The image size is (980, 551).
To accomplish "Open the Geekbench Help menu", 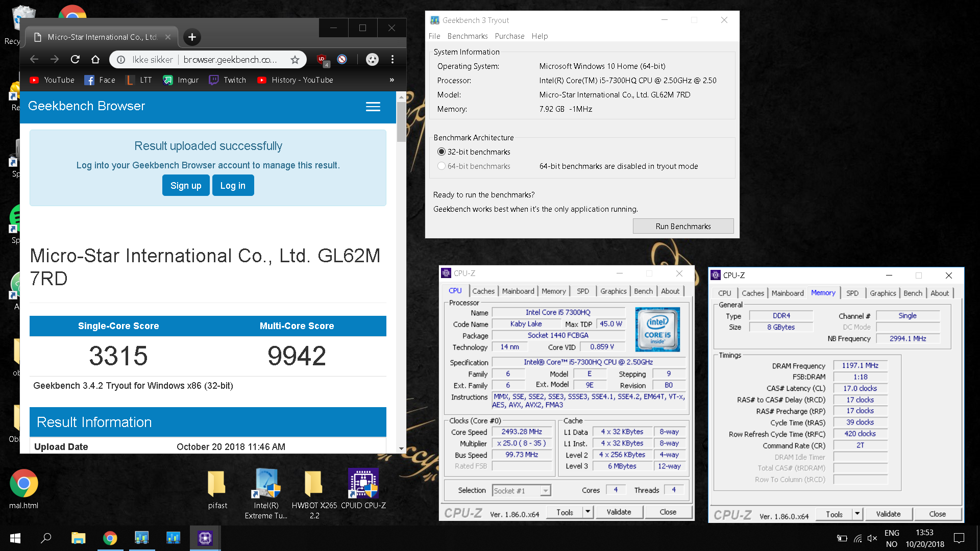I will coord(540,36).
